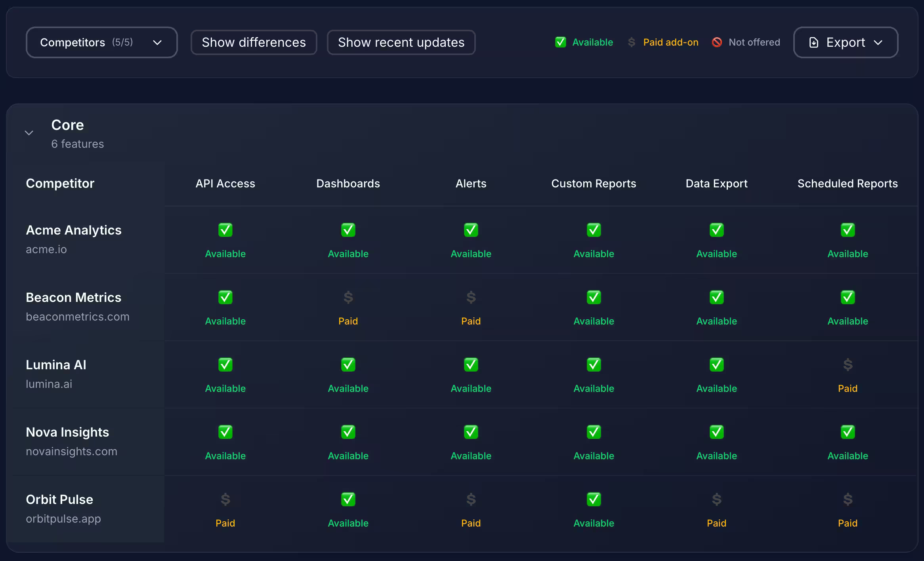Click the Not offered legend icon
This screenshot has height=561, width=924.
[x=717, y=42]
